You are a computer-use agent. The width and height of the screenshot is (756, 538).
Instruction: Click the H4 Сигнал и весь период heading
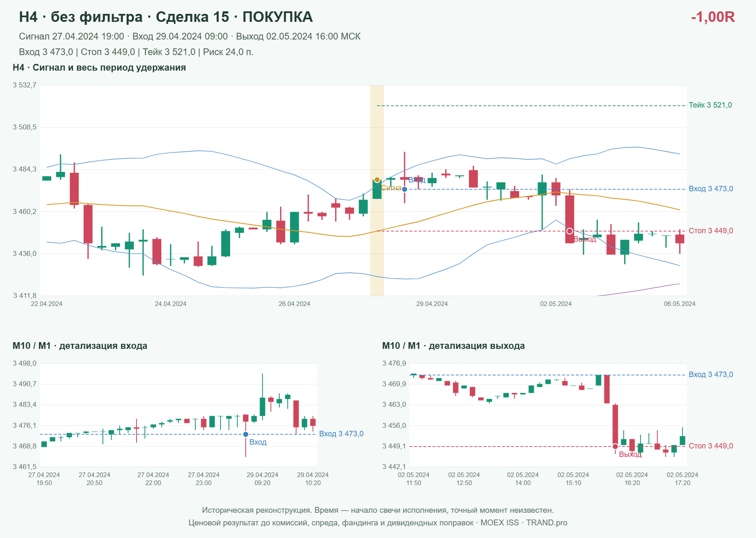pyautogui.click(x=100, y=68)
